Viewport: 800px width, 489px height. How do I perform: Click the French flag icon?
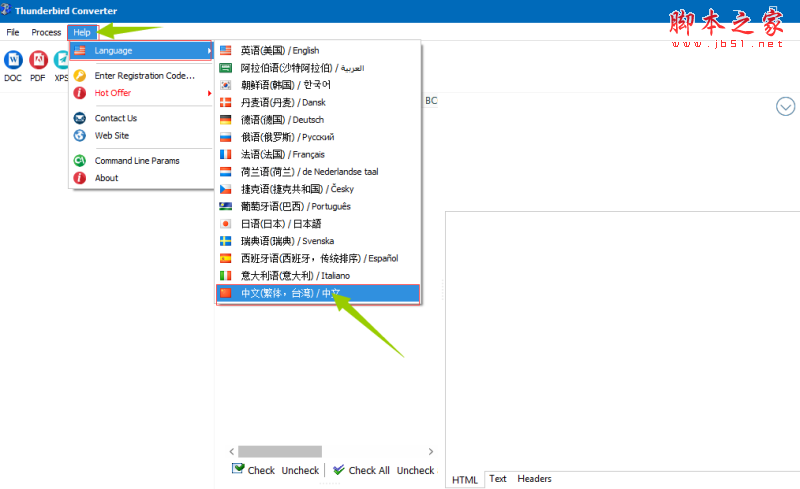(226, 154)
